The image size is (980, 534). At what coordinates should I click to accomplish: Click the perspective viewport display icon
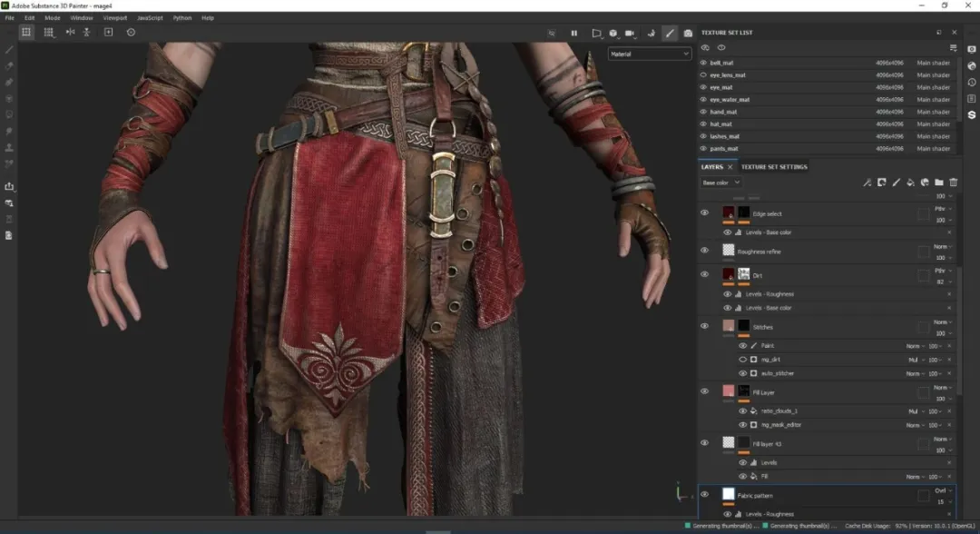[596, 33]
